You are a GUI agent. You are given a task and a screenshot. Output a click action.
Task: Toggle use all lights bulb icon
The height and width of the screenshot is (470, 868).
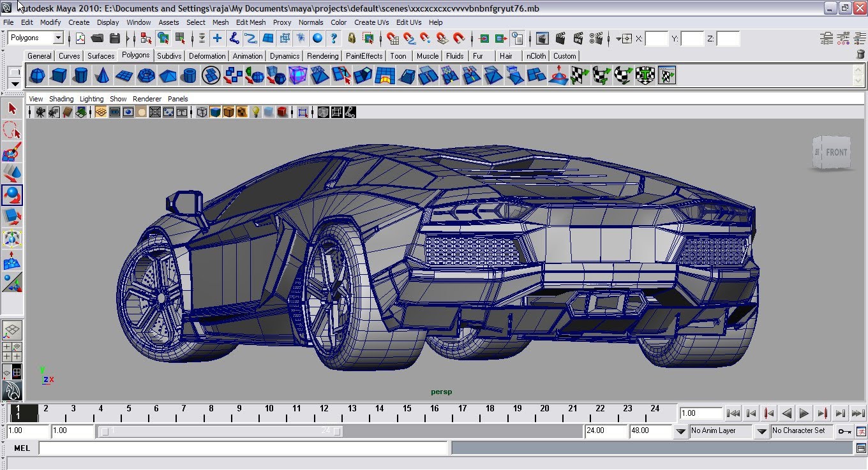(255, 112)
